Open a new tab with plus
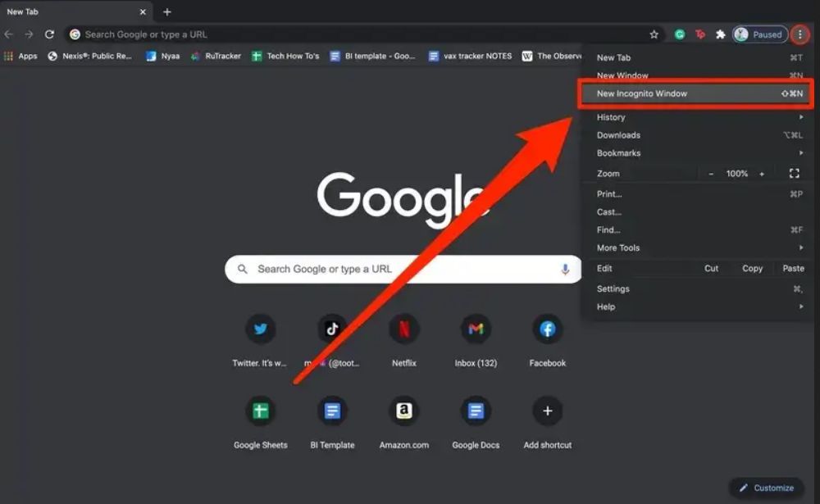This screenshot has height=504, width=820. 166,11
